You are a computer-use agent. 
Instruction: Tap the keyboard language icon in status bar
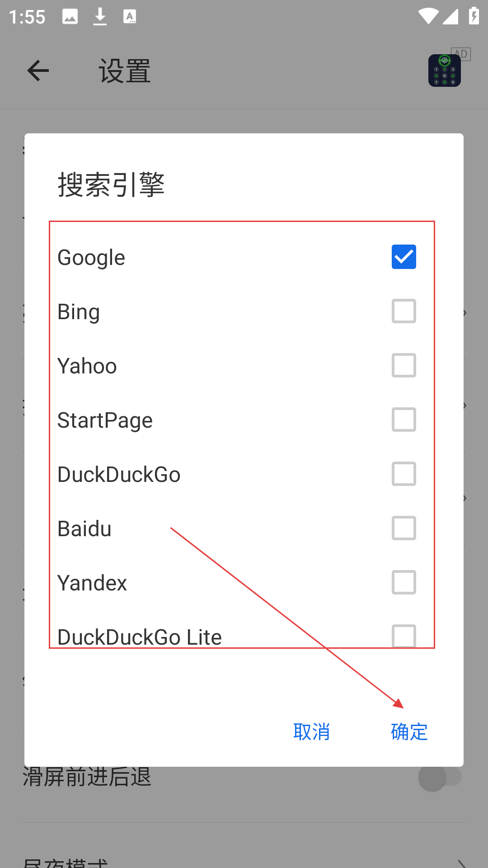[130, 17]
